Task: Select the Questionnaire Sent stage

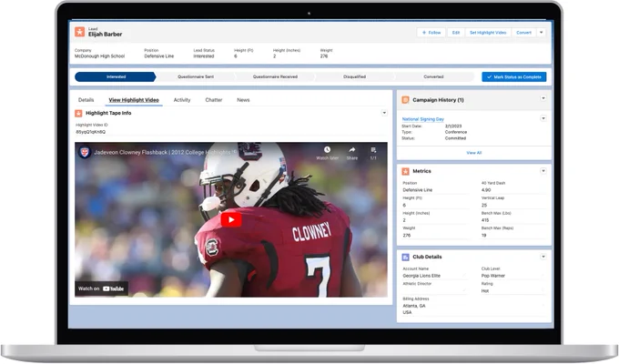Action: [196, 77]
